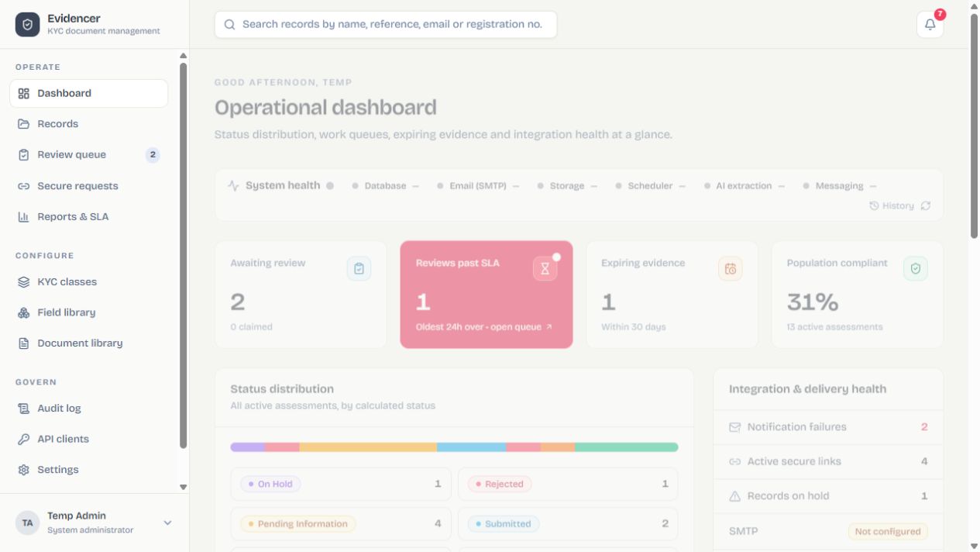The width and height of the screenshot is (980, 552).
Task: Click the Scheduler health indicator
Action: (x=650, y=186)
